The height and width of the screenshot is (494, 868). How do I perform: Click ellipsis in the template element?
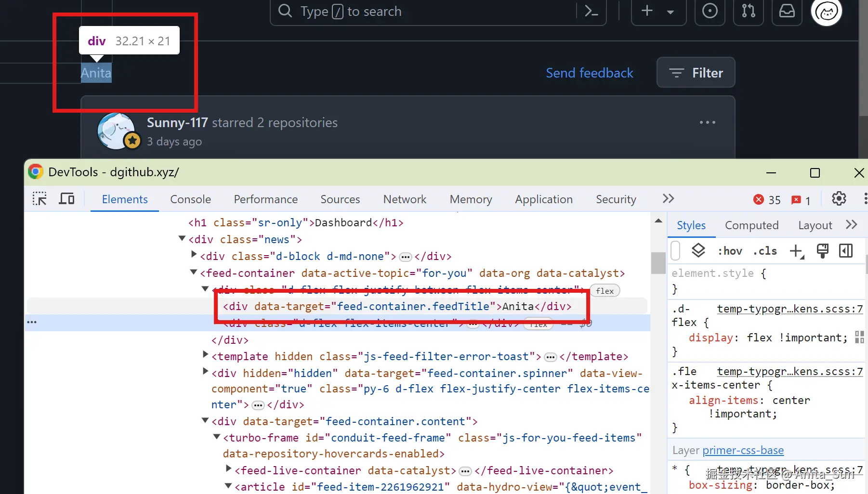tap(550, 357)
